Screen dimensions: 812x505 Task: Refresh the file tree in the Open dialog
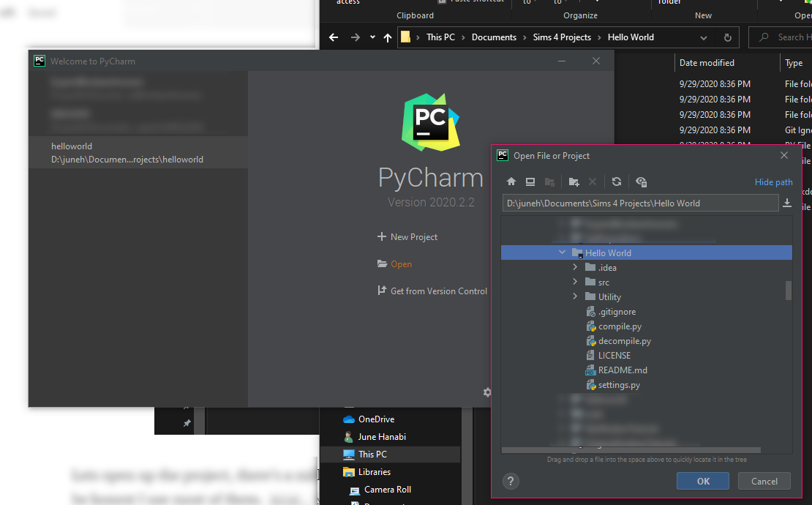coord(616,182)
